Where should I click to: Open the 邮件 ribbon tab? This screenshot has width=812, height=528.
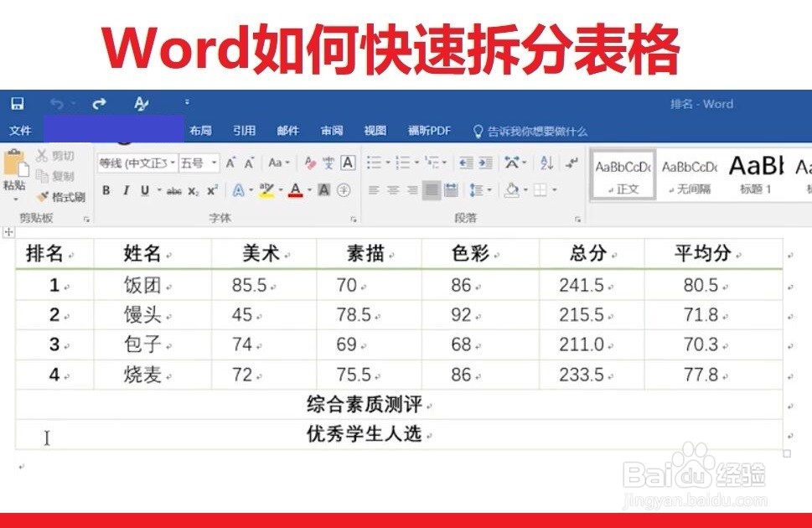[288, 131]
